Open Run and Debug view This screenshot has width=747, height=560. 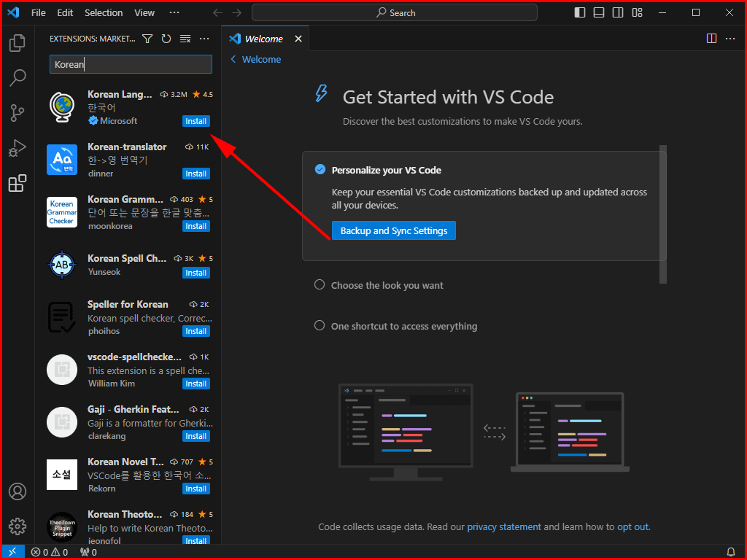pos(18,148)
